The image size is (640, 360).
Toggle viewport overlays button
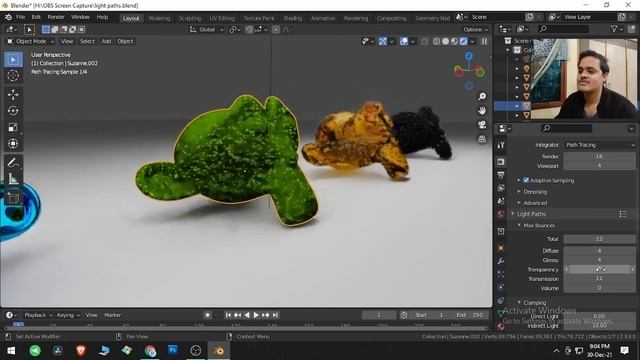(404, 41)
